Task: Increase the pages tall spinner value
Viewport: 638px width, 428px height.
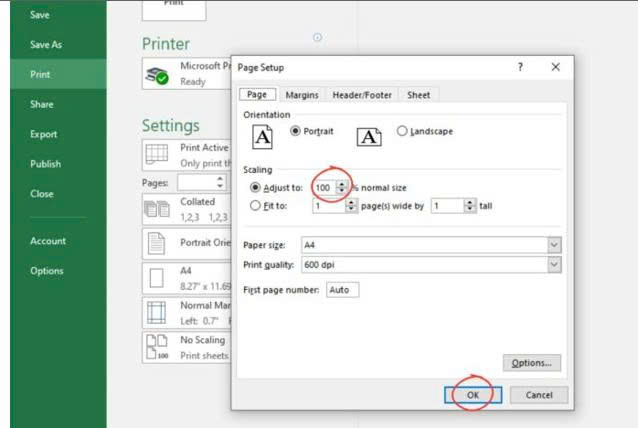Action: pyautogui.click(x=470, y=202)
